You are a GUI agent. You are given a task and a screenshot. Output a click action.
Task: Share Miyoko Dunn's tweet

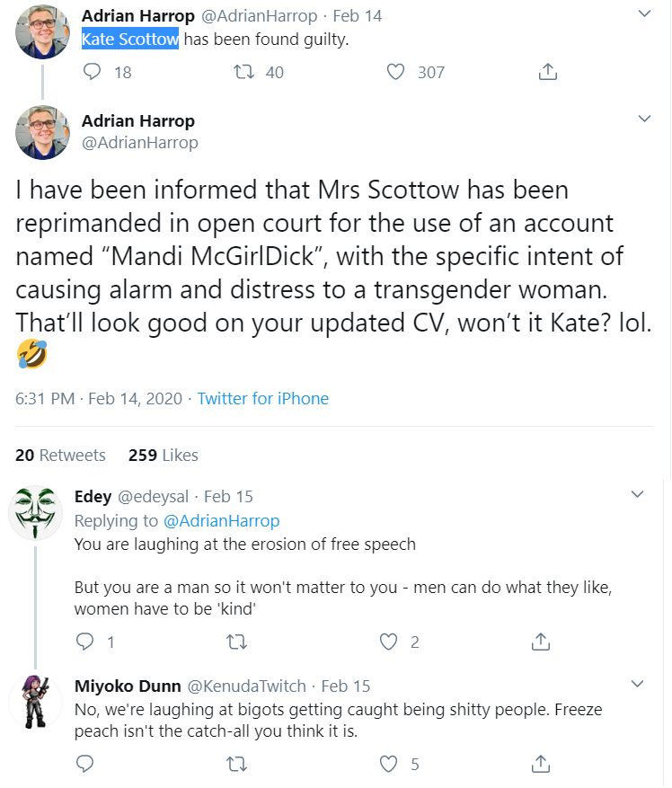pyautogui.click(x=540, y=764)
